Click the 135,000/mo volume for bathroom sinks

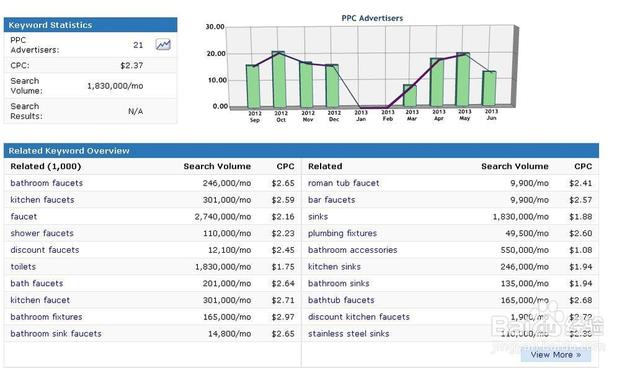coord(524,284)
